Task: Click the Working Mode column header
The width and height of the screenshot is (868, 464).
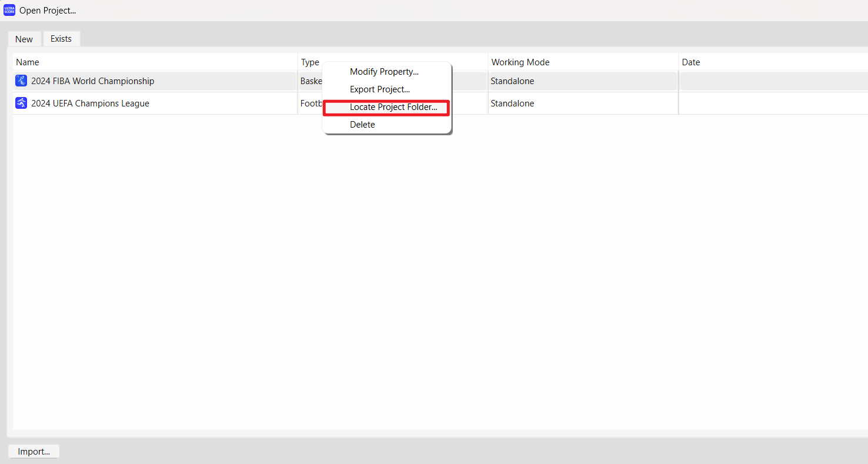Action: click(520, 62)
